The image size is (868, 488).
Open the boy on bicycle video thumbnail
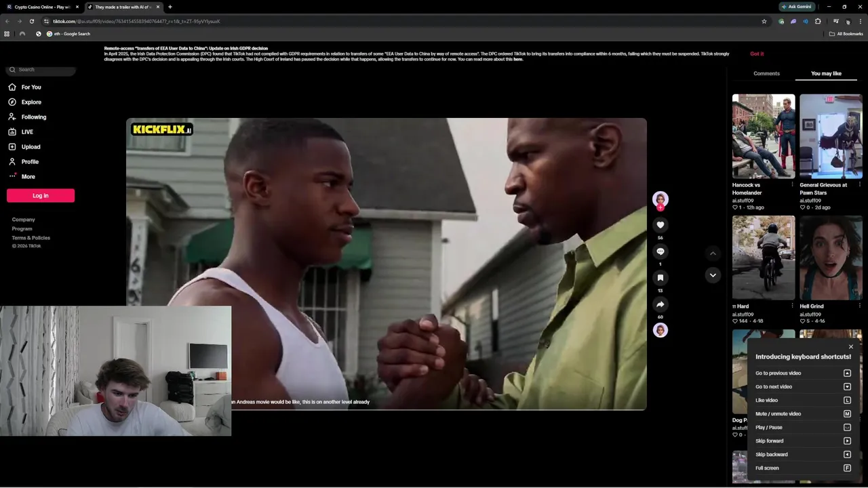tap(764, 258)
